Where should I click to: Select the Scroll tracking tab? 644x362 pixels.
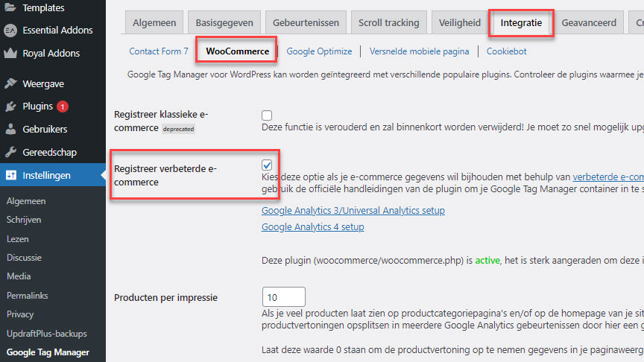[x=388, y=22]
